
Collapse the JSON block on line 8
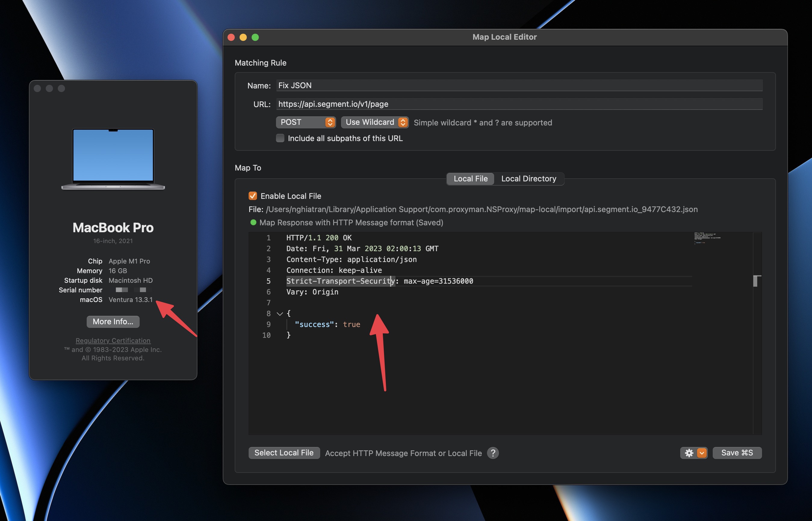279,314
